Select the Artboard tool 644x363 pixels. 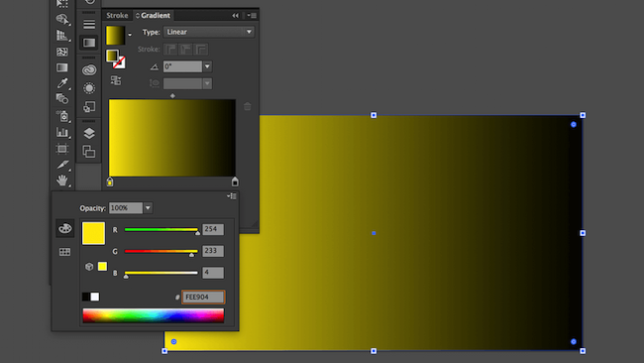(x=62, y=149)
